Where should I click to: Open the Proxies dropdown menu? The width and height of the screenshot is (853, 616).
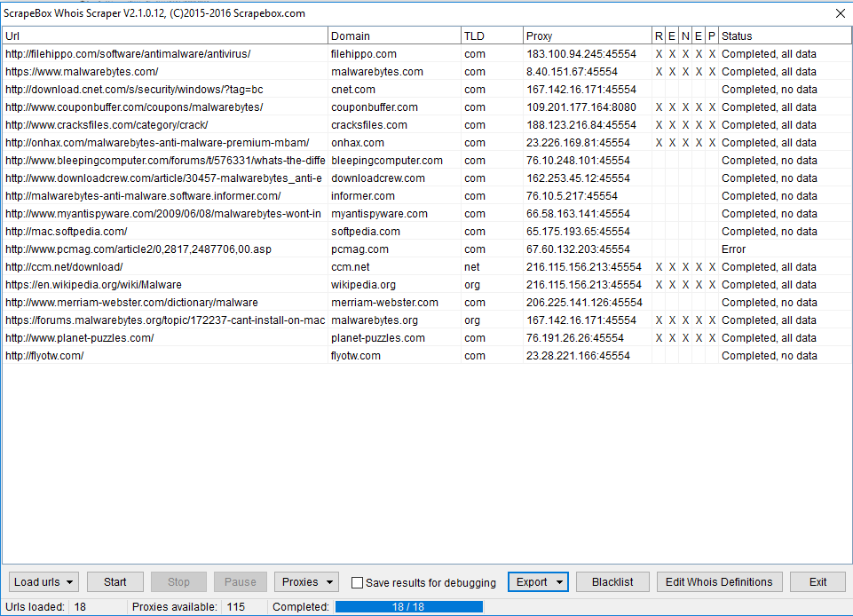(x=307, y=581)
